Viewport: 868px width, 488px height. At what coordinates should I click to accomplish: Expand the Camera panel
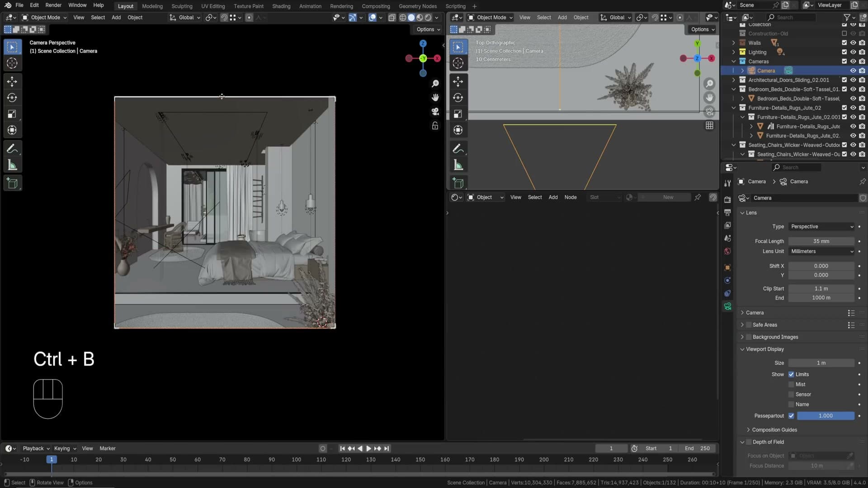[x=742, y=313]
